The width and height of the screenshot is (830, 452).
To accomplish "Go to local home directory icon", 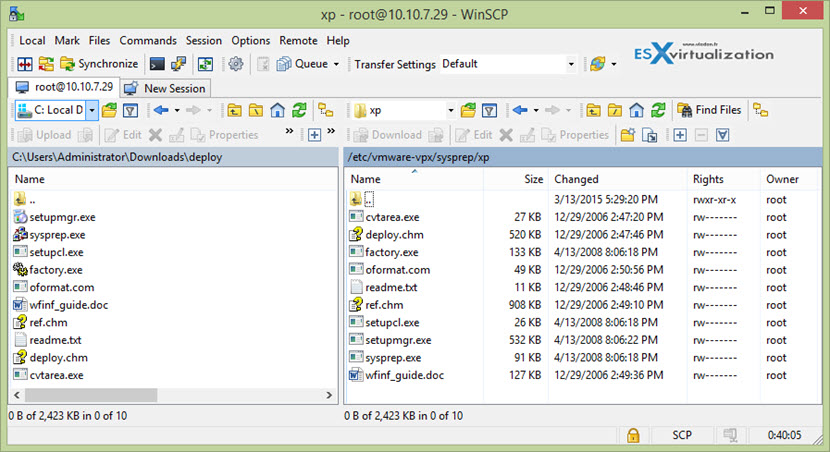I will pos(277,110).
